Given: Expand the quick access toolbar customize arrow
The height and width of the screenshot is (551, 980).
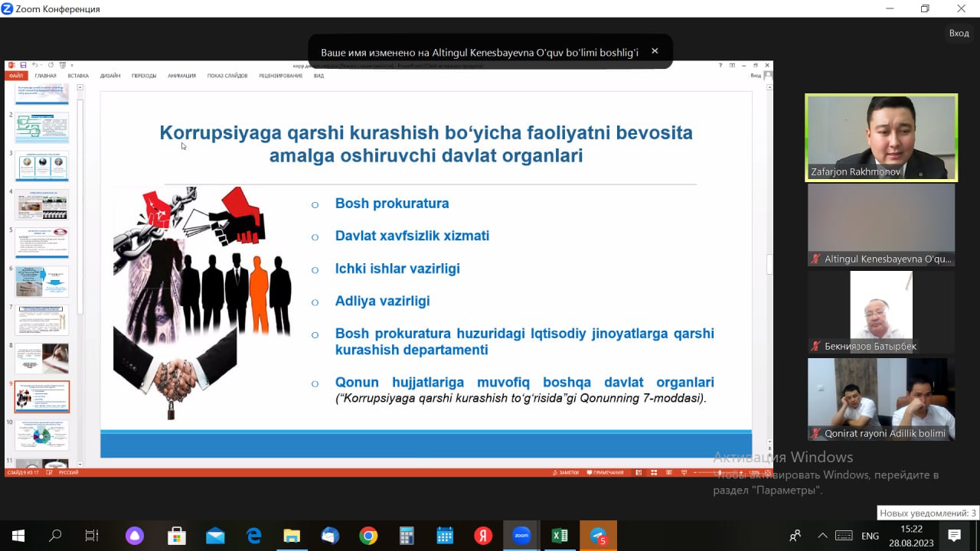Looking at the screenshot, I should (71, 65).
